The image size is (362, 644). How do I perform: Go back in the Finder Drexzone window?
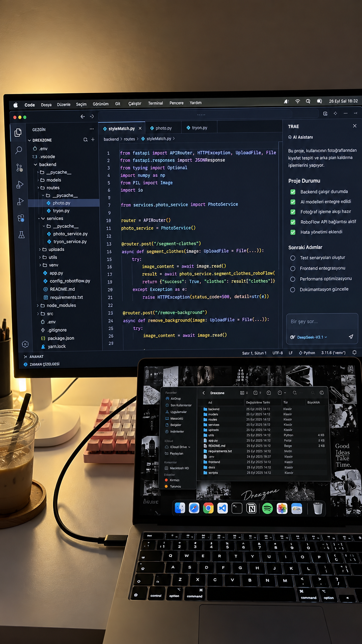coord(204,393)
